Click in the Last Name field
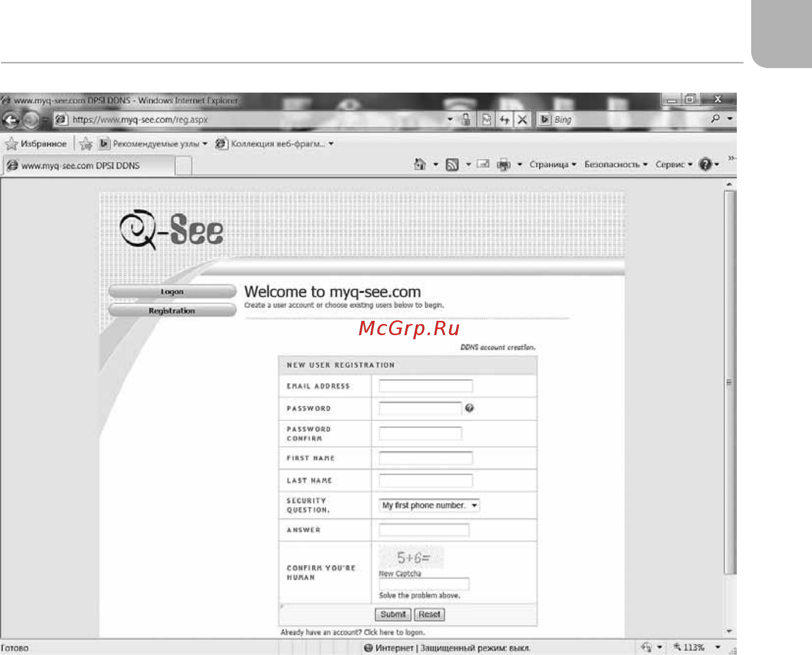Viewport: 812px width, 655px height. coord(425,481)
